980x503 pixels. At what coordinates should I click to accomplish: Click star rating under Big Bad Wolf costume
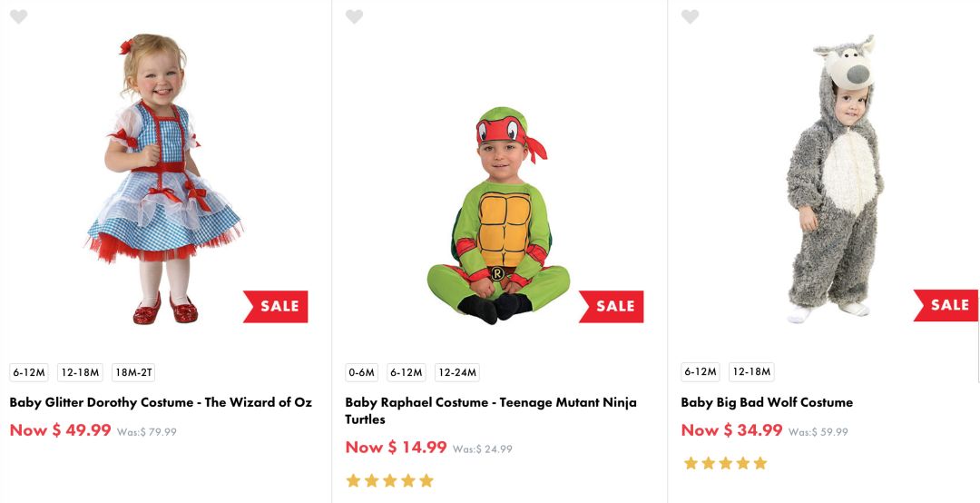coord(725,463)
